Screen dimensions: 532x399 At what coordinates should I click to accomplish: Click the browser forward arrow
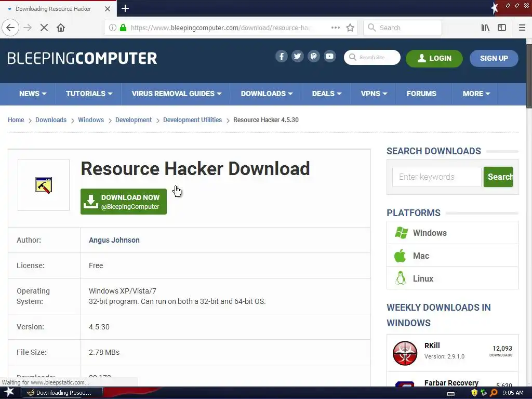pyautogui.click(x=28, y=28)
